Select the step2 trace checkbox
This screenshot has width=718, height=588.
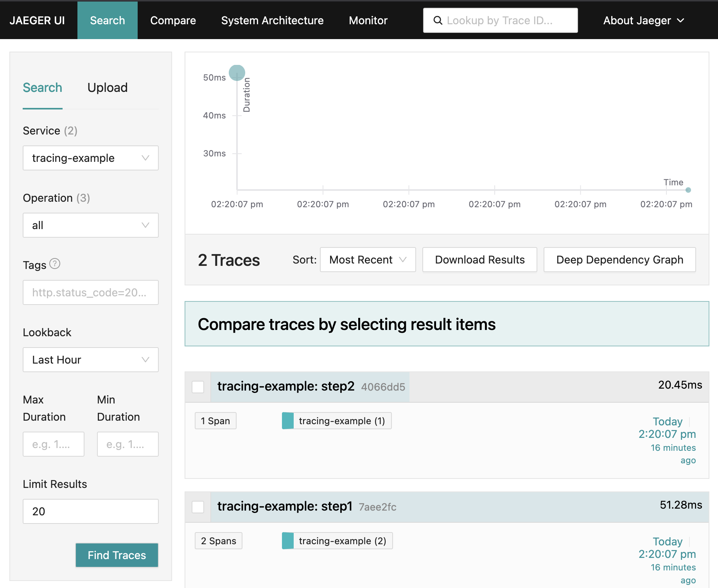198,387
